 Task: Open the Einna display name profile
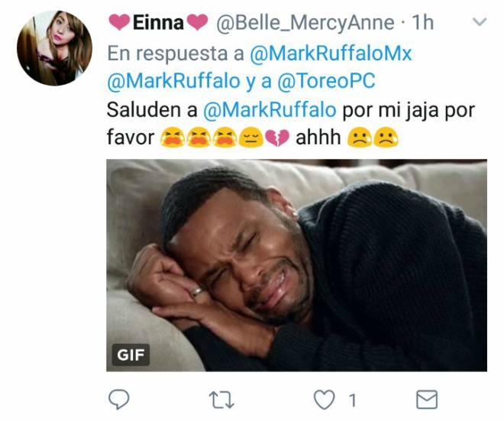coord(159,23)
